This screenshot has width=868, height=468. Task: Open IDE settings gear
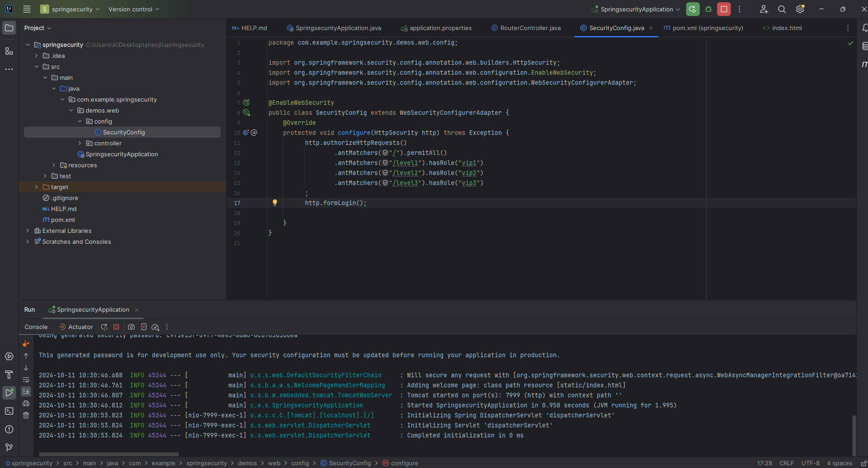[x=800, y=9]
